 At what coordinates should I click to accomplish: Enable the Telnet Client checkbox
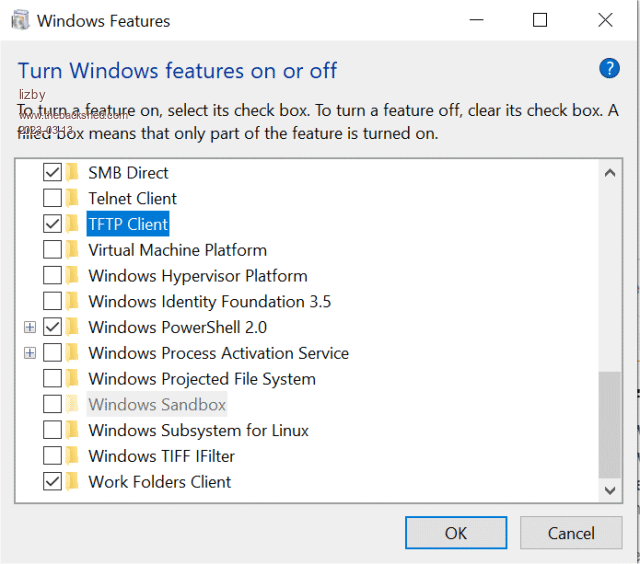point(52,198)
